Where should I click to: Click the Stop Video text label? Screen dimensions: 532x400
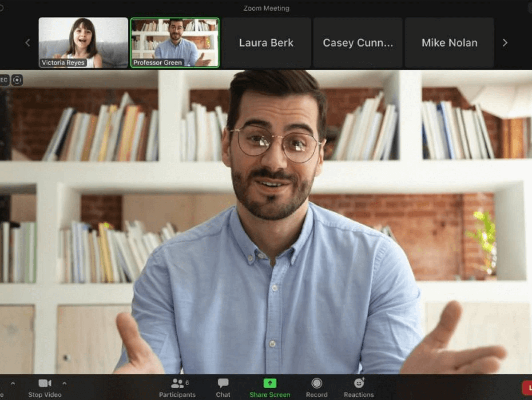click(45, 395)
